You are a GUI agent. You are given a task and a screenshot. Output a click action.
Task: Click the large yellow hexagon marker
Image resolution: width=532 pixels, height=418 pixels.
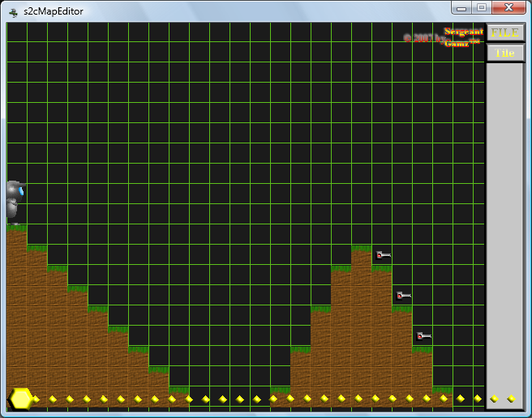(21, 399)
